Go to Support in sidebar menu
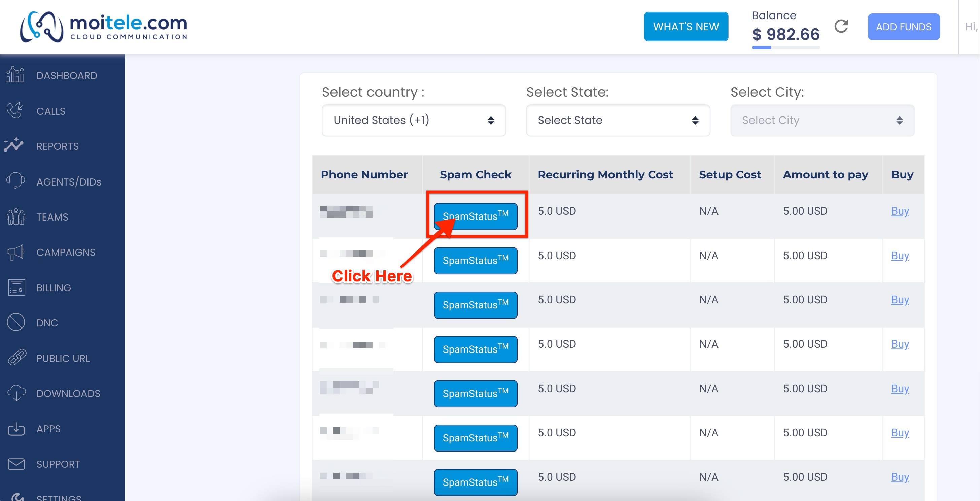Viewport: 980px width, 501px height. (x=58, y=464)
